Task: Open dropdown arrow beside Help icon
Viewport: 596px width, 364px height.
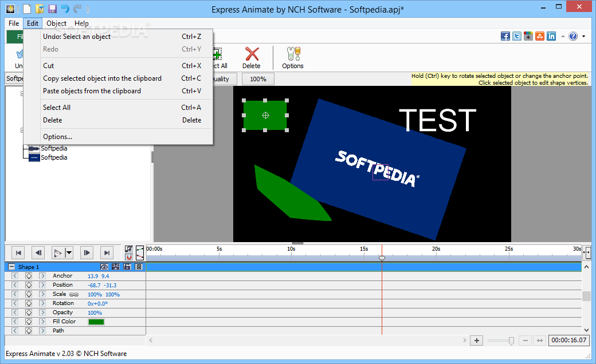Action: pos(584,37)
